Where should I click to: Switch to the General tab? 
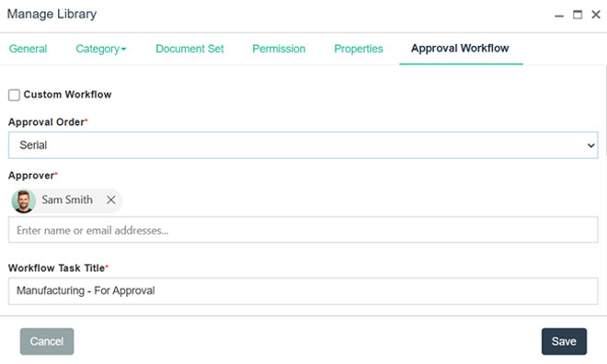[x=28, y=49]
